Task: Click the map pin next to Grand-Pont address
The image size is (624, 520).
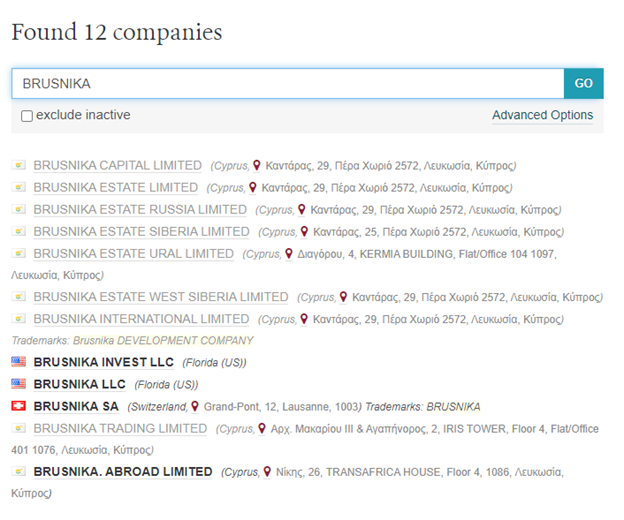Action: (x=196, y=406)
